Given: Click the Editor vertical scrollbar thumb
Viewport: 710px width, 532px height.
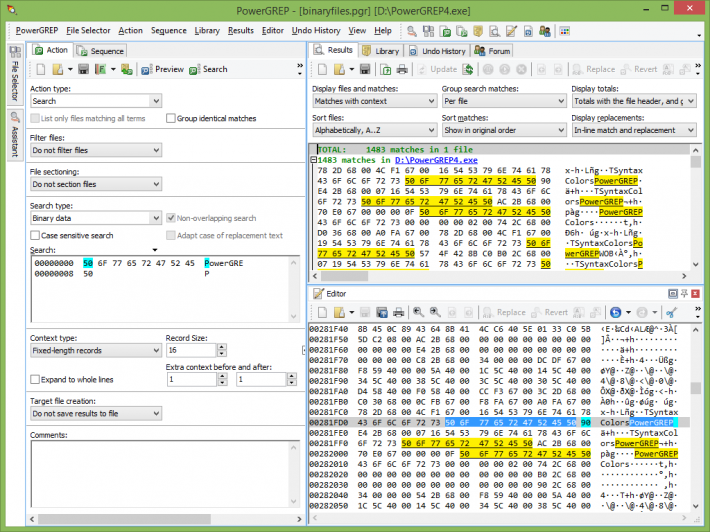Looking at the screenshot, I should pyautogui.click(x=696, y=388).
